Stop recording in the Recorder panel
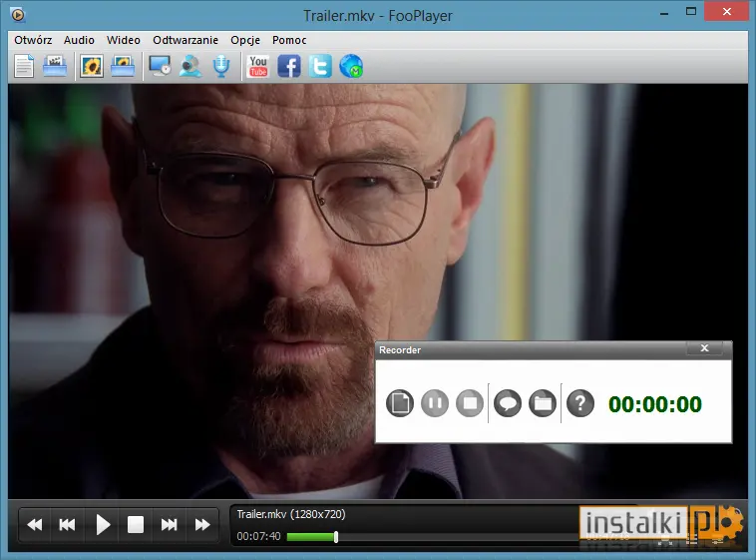This screenshot has width=756, height=560. point(470,403)
